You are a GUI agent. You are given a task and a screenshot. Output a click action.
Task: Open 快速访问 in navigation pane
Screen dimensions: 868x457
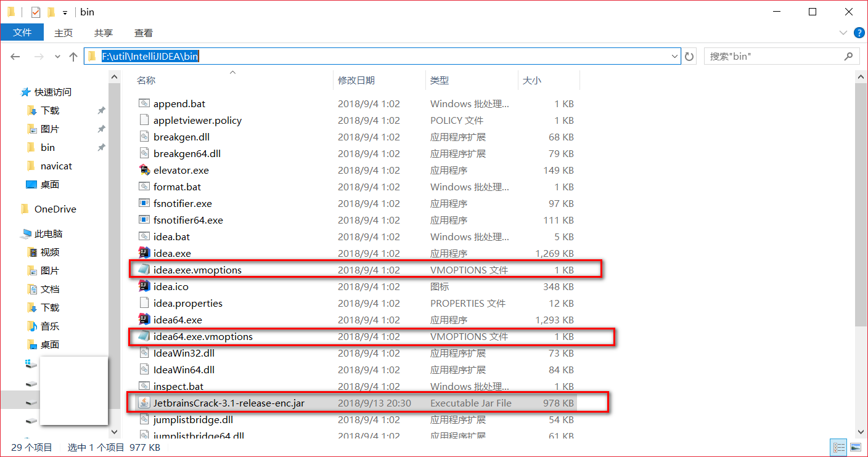point(53,92)
